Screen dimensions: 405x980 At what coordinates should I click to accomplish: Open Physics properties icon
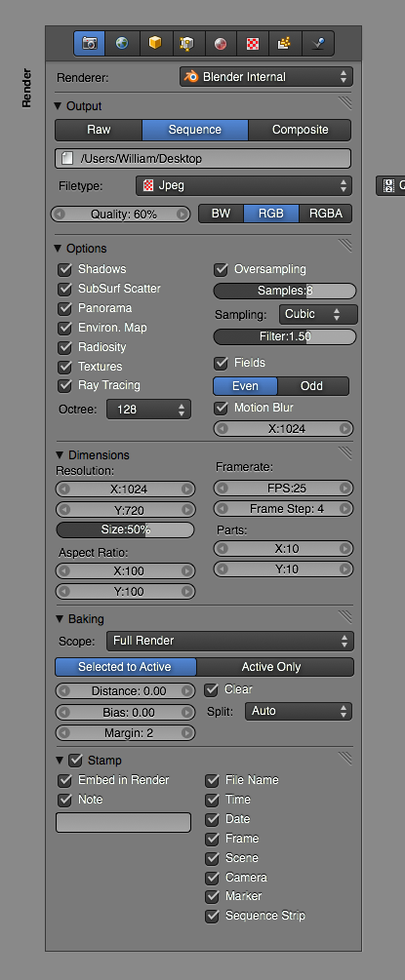point(317,43)
